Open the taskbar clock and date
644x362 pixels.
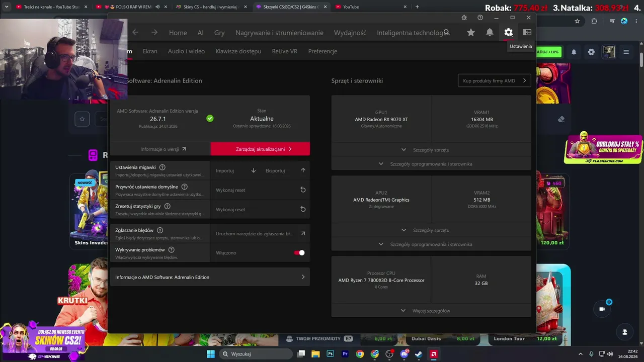[x=628, y=354]
